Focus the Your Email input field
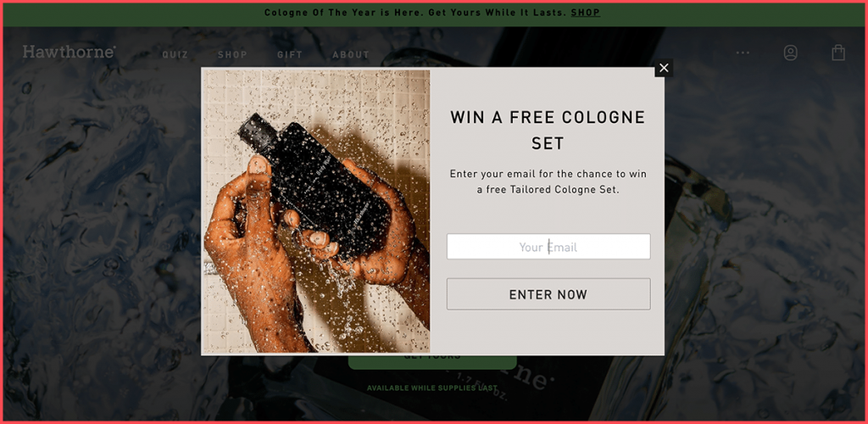This screenshot has height=424, width=868. tap(548, 246)
